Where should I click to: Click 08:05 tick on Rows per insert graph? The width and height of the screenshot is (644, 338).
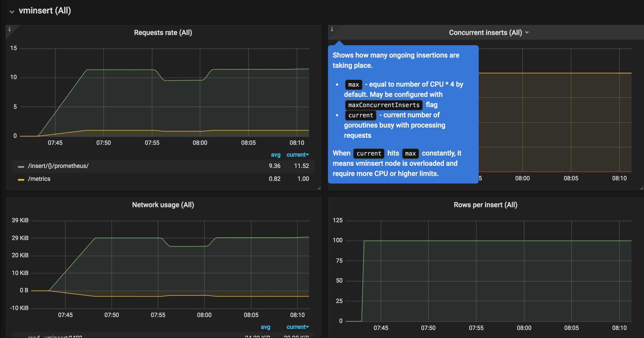[x=572, y=328]
